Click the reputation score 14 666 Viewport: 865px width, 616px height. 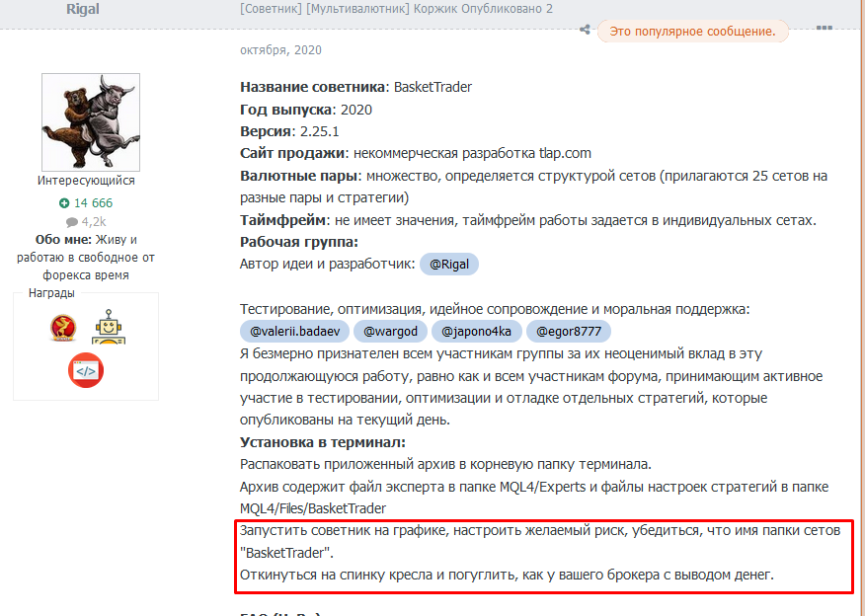pyautogui.click(x=93, y=203)
